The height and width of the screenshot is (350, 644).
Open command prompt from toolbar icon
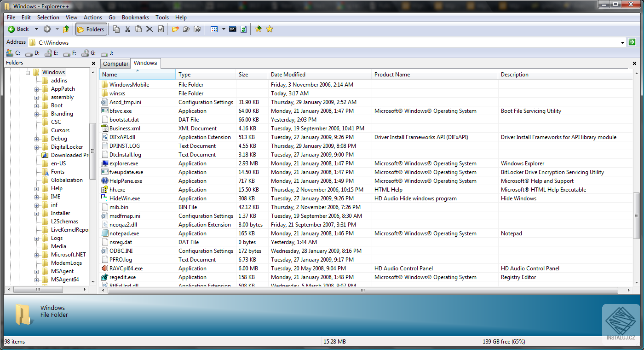point(233,29)
